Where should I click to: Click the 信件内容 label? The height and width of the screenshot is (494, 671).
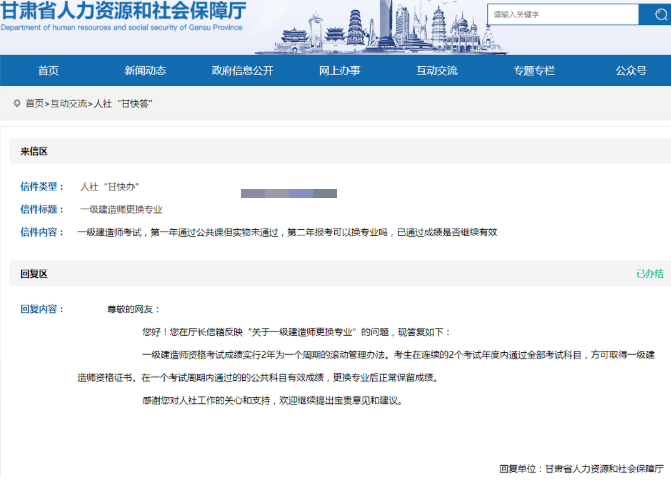42,232
